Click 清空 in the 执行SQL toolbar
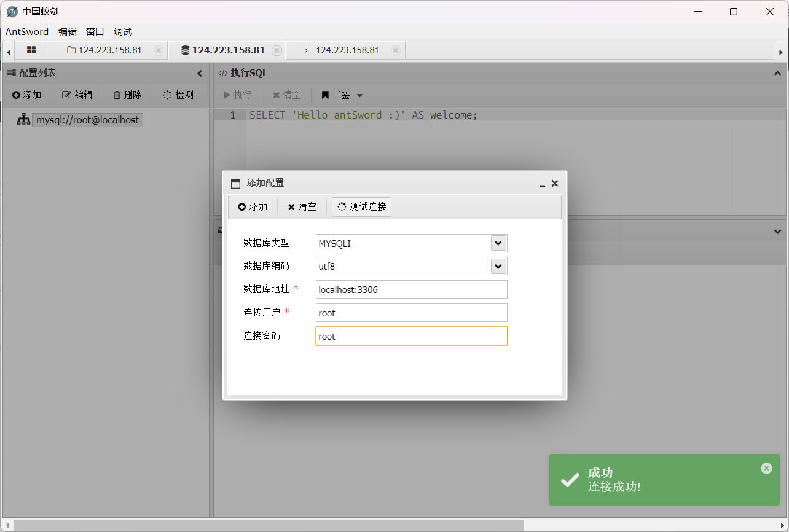The width and height of the screenshot is (789, 532). tap(287, 95)
